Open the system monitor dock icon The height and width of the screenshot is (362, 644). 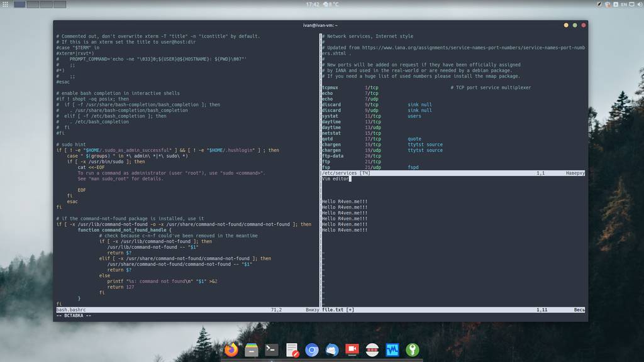(x=393, y=350)
